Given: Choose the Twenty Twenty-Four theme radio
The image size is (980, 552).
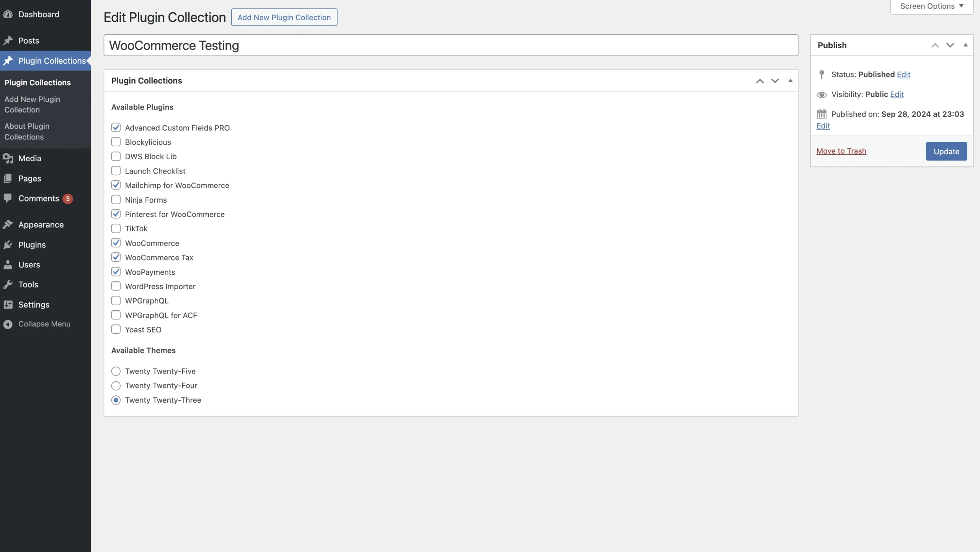Looking at the screenshot, I should point(116,386).
